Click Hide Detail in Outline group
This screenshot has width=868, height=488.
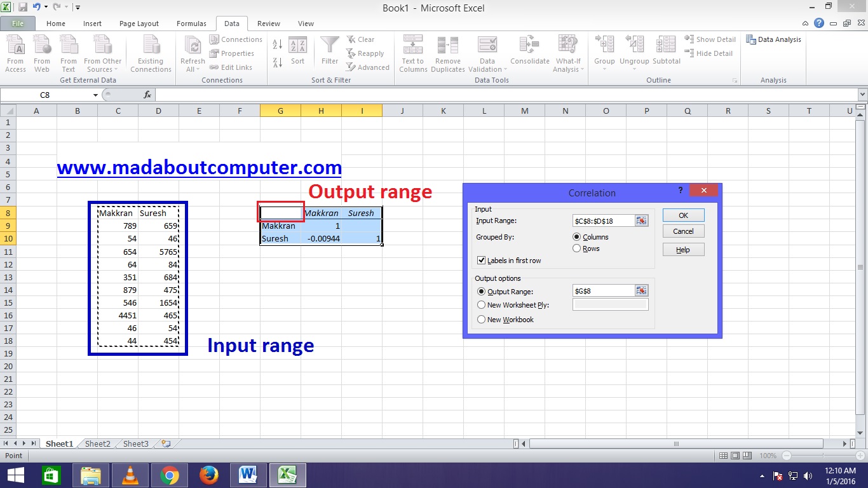tap(709, 53)
